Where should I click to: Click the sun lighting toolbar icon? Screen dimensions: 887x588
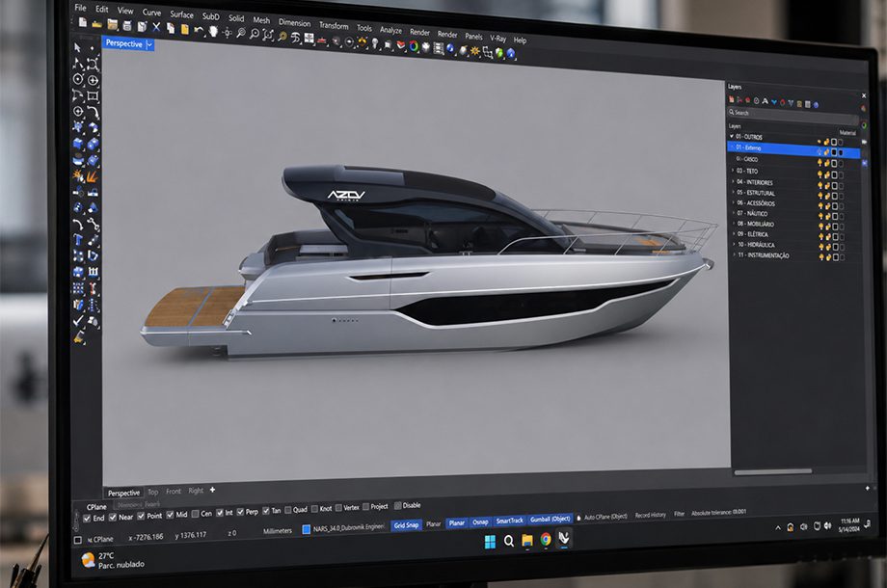pos(474,50)
